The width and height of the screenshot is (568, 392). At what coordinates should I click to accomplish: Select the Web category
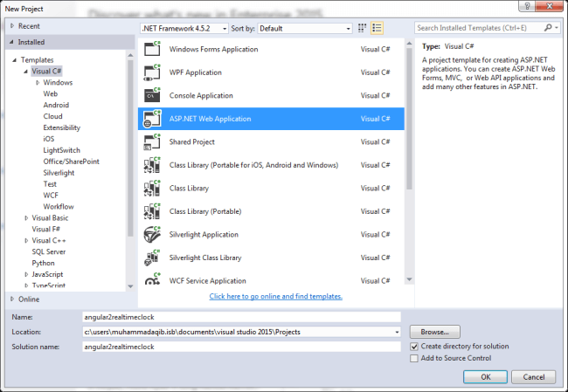(51, 93)
